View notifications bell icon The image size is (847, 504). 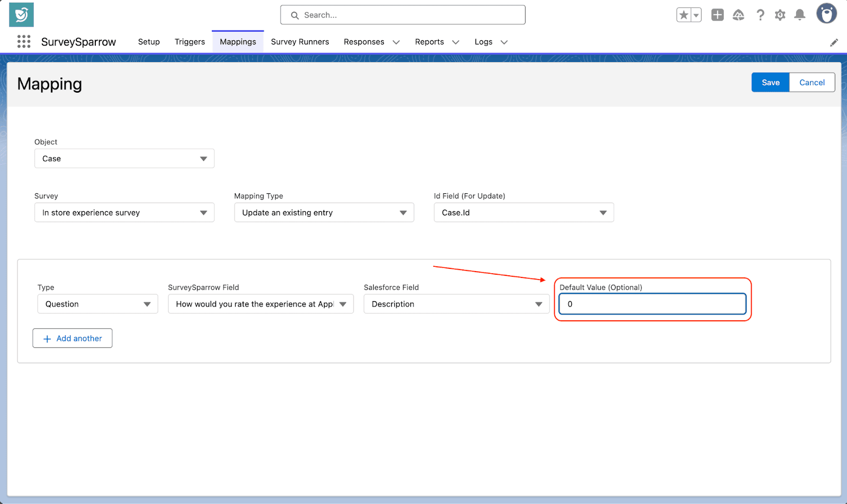tap(800, 15)
